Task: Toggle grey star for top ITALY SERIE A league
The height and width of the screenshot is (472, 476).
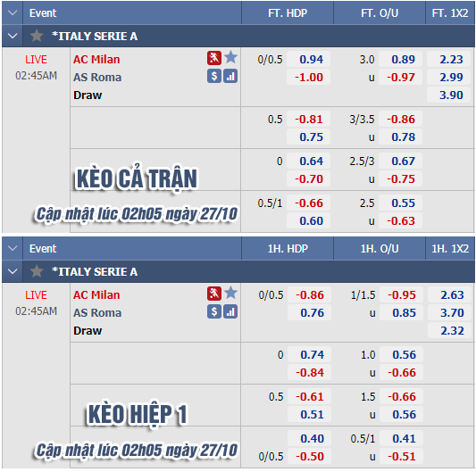Action: (37, 36)
